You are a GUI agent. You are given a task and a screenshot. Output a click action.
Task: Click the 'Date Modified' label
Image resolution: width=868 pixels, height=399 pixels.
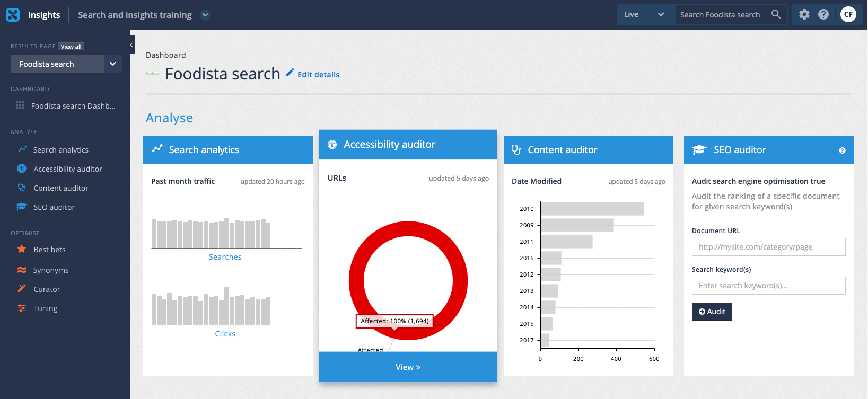pyautogui.click(x=537, y=181)
